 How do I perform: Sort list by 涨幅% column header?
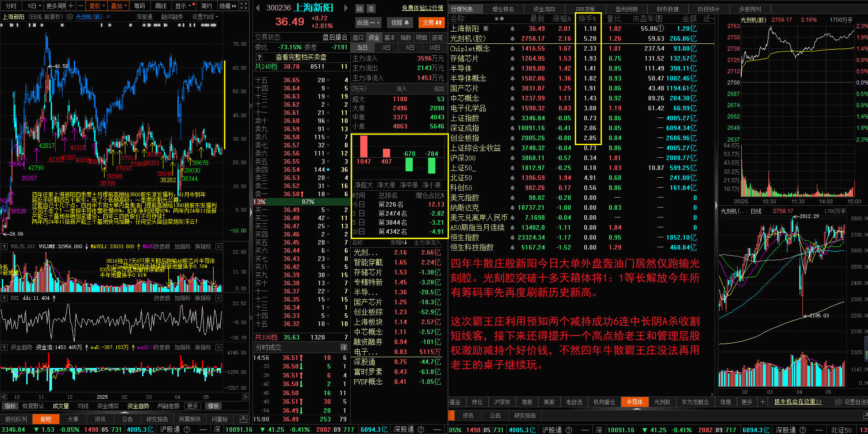562,19
